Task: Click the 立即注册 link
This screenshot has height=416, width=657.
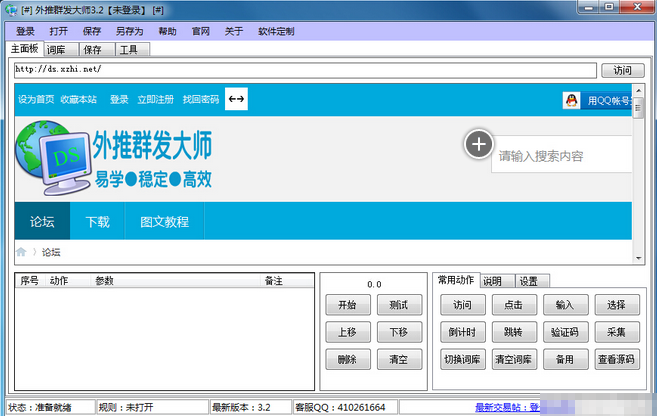Action: tap(155, 99)
